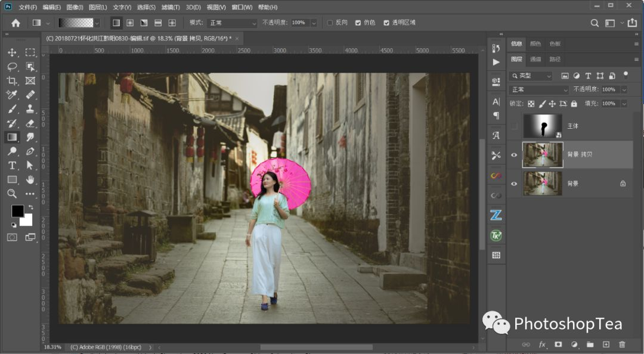The image size is (644, 354).
Task: Hide the 背景 拷贝 layer
Action: point(514,155)
